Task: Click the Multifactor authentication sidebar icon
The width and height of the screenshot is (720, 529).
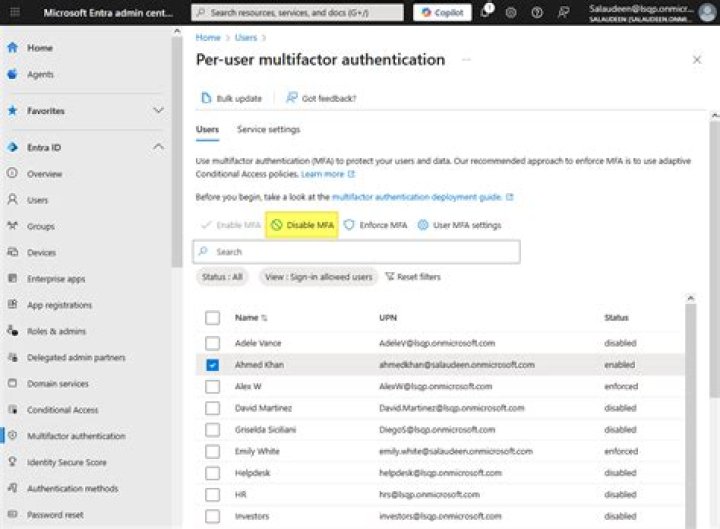Action: 13,435
